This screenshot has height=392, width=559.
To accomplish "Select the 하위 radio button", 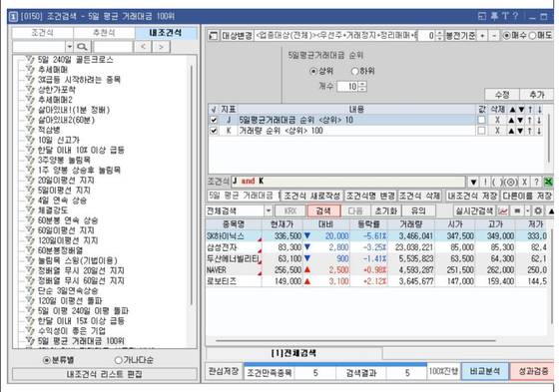I will (354, 71).
